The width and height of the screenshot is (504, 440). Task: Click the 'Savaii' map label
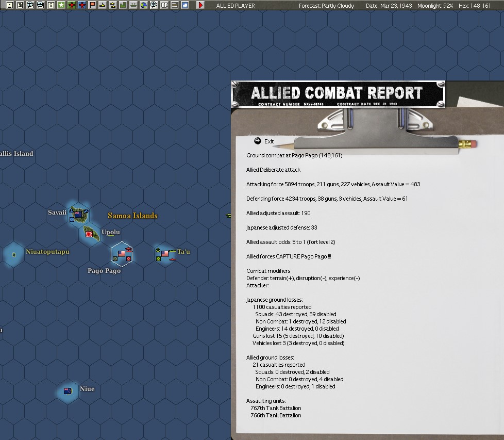coord(57,213)
